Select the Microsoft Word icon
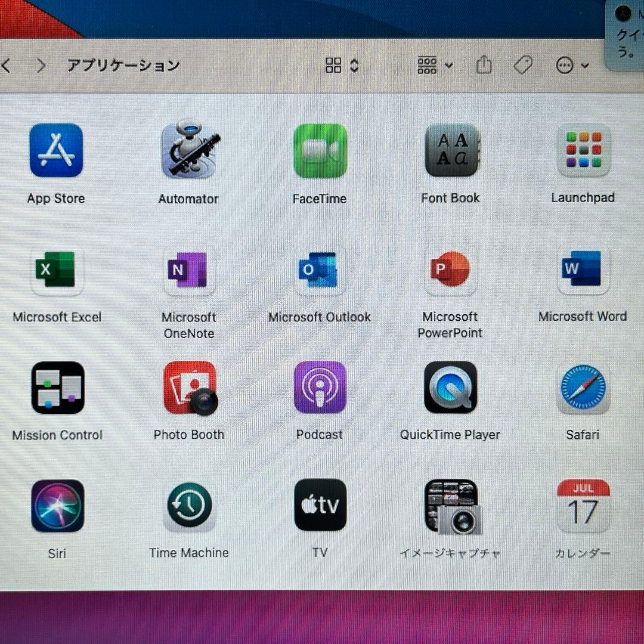This screenshot has height=644, width=644. click(583, 268)
